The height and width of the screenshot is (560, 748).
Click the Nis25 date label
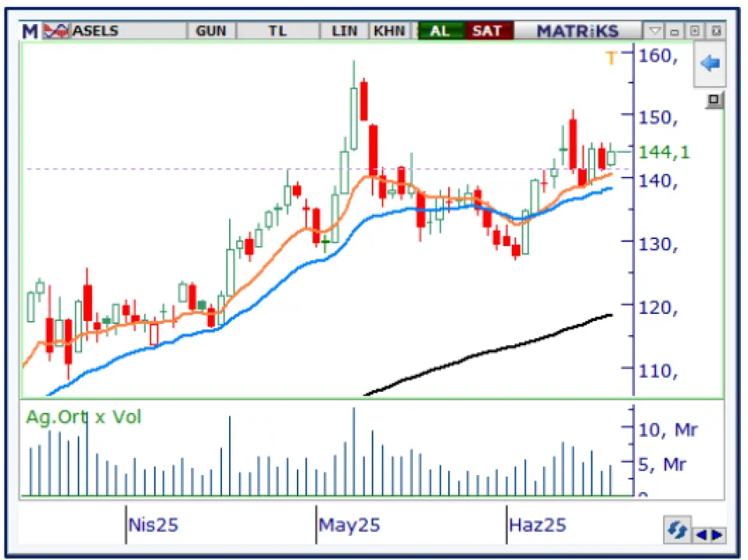pyautogui.click(x=153, y=525)
